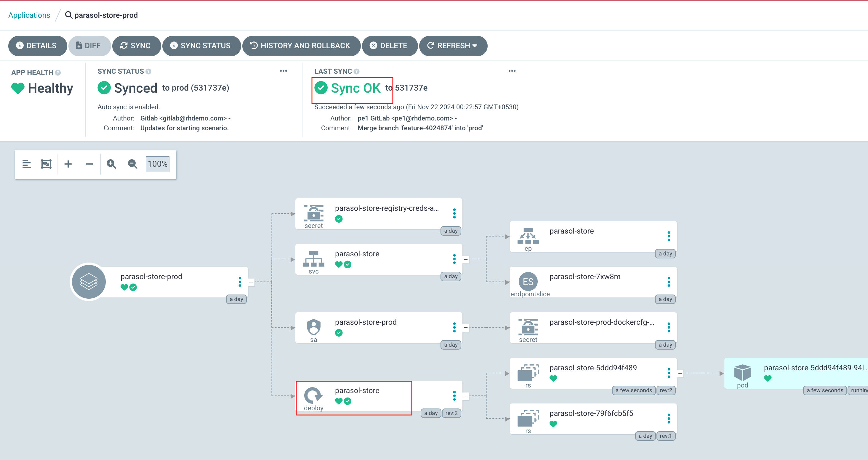Click the REFRESH dropdown button

point(453,46)
